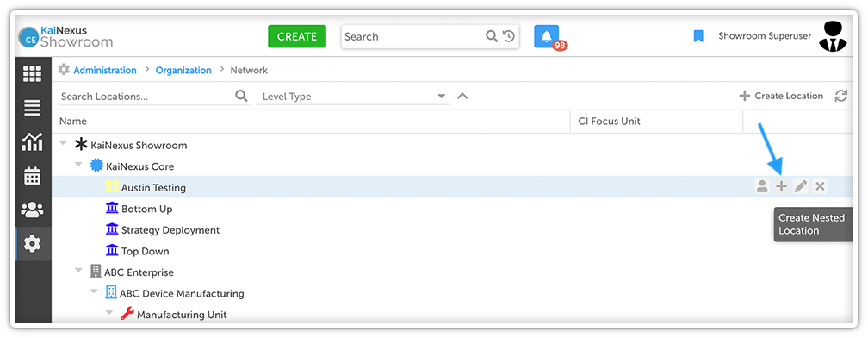The height and width of the screenshot is (338, 868).
Task: Open the Level Type dropdown
Action: click(354, 97)
